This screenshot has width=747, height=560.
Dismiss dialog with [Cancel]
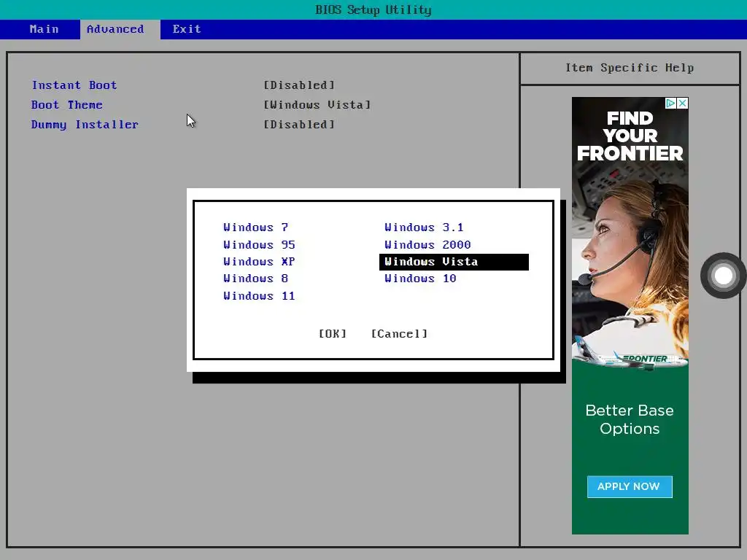(399, 334)
